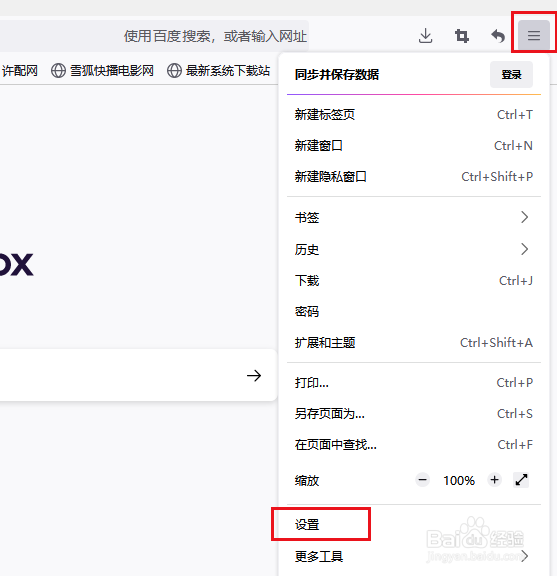557x576 pixels.
Task: Select 新建窗口 menu item
Action: (414, 146)
